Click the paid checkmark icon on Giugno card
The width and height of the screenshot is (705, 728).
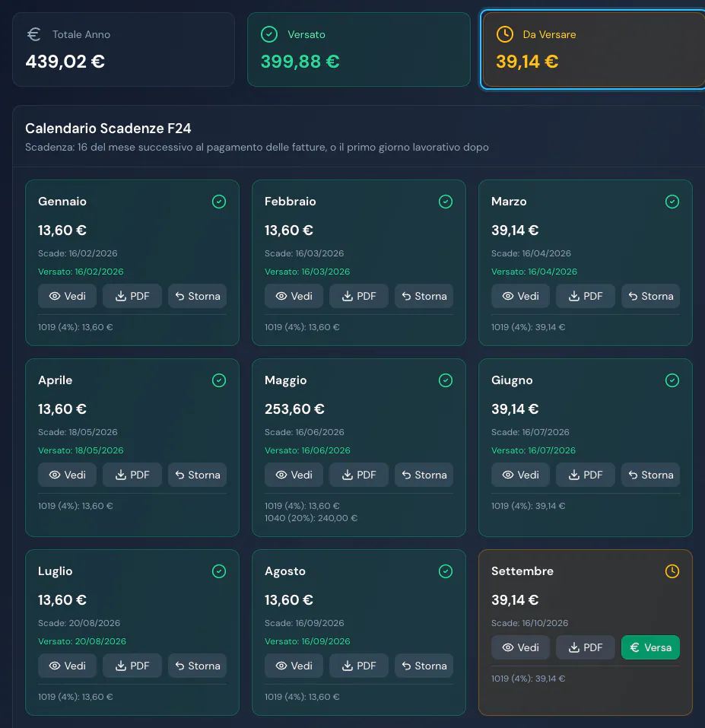pyautogui.click(x=672, y=380)
